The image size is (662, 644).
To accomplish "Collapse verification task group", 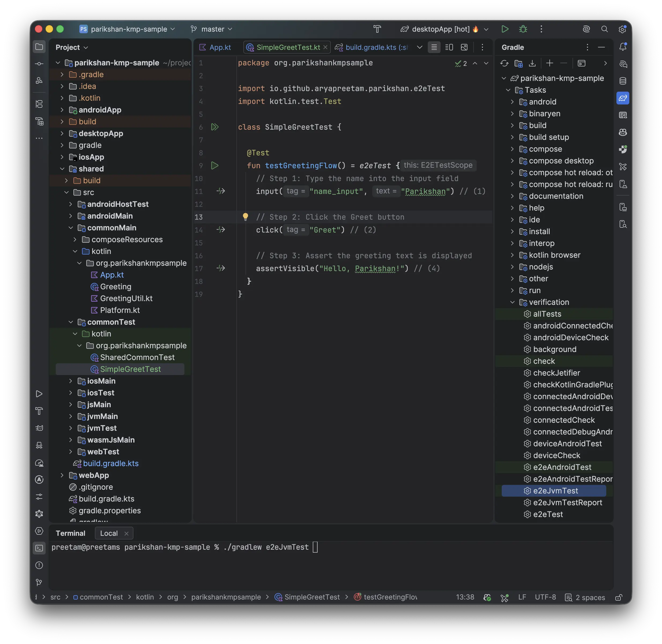I will click(512, 302).
